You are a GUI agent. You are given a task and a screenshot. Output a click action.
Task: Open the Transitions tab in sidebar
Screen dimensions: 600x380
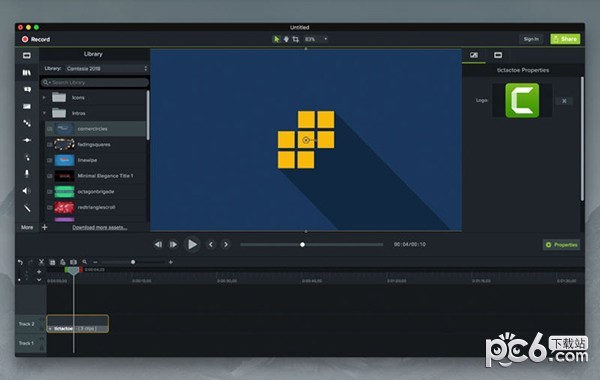point(27,106)
